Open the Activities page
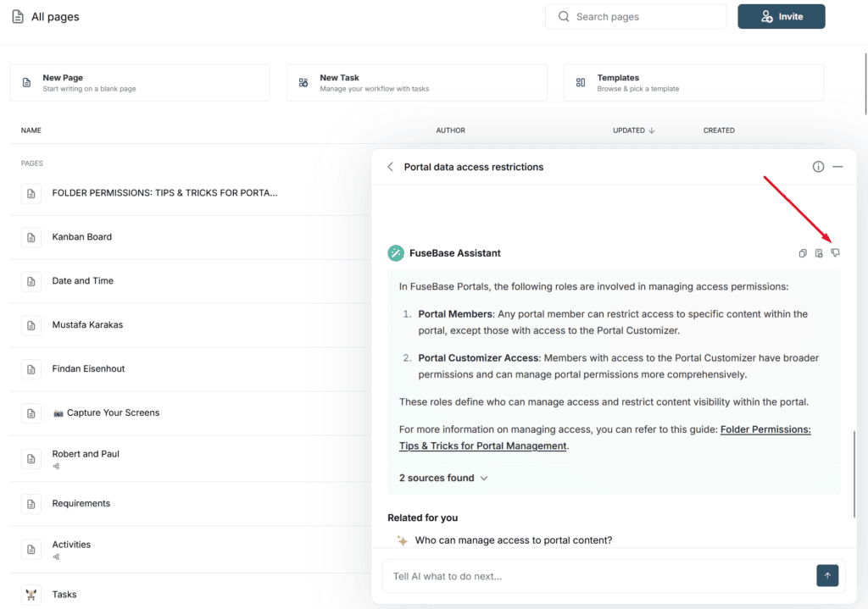 coord(71,545)
